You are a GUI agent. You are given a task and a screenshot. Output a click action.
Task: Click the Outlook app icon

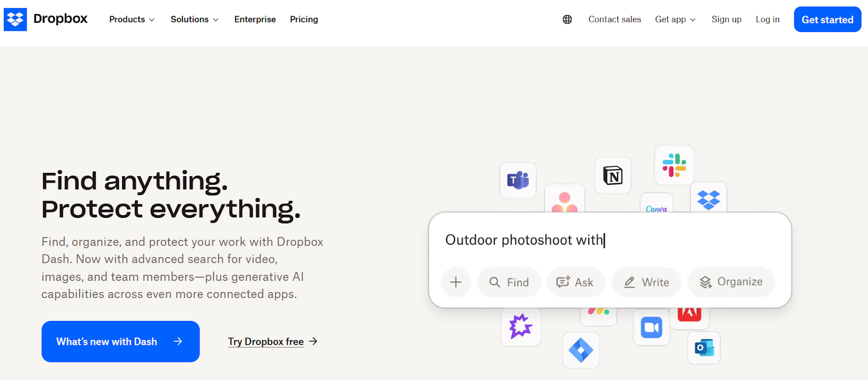[x=704, y=347]
